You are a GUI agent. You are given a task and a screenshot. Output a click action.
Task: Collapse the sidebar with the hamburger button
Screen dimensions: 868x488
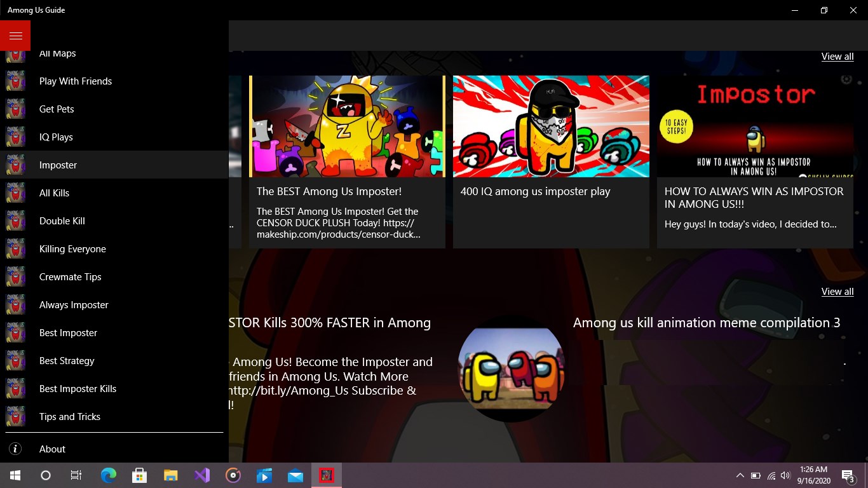click(15, 36)
